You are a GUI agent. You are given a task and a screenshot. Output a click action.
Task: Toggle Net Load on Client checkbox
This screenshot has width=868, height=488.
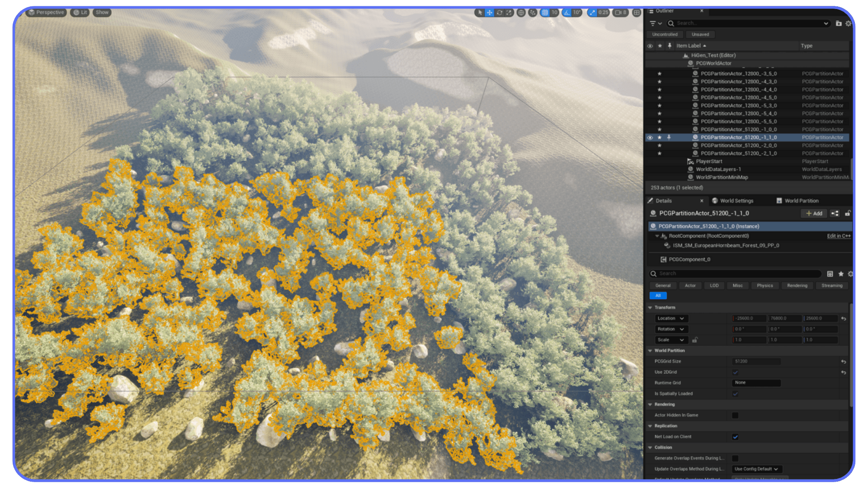tap(735, 437)
